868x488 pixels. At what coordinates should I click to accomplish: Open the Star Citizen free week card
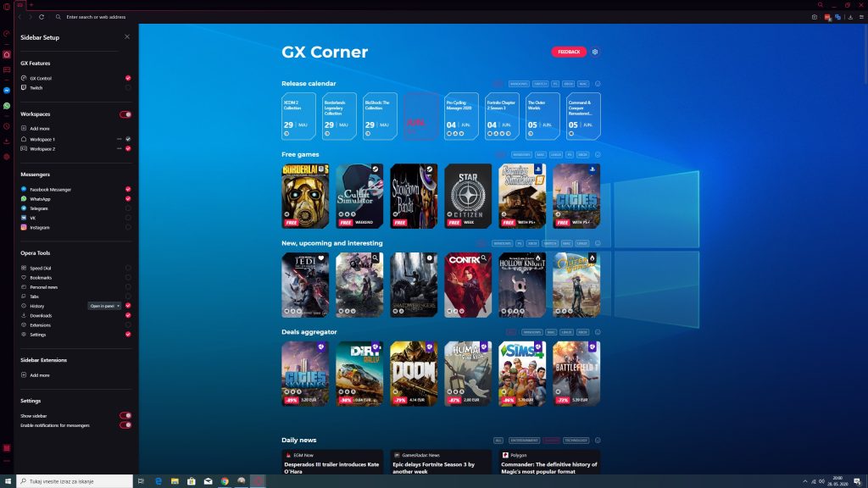[x=468, y=196]
